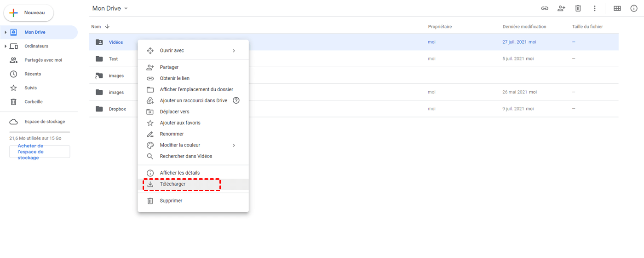Choose Renommer in context menu
The height and width of the screenshot is (258, 644).
click(193, 134)
